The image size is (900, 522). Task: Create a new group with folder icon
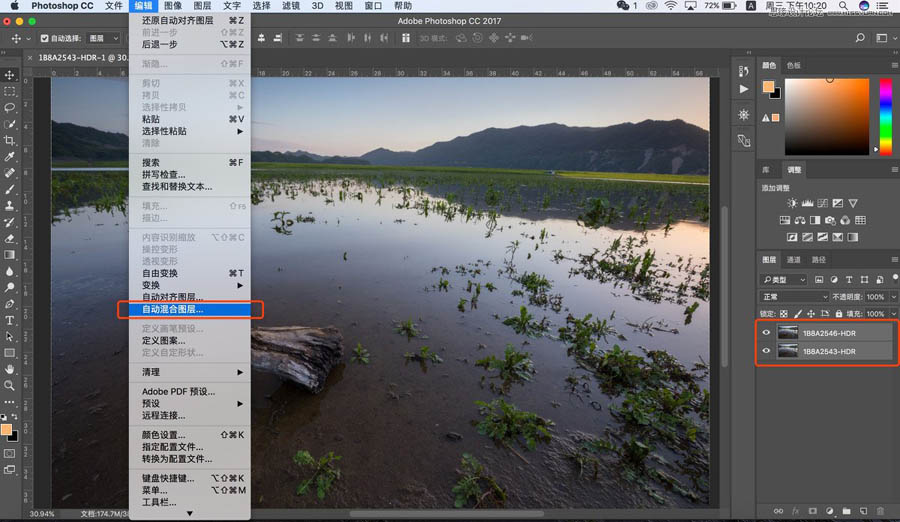tap(847, 511)
